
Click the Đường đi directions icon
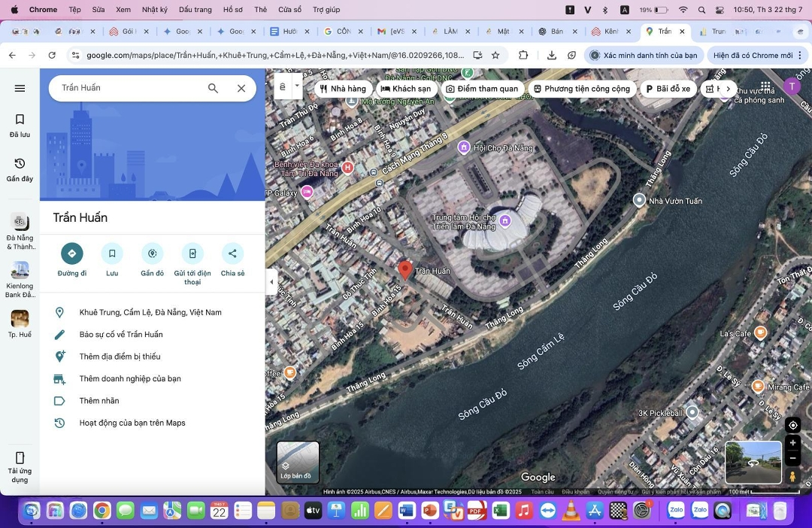(x=72, y=253)
